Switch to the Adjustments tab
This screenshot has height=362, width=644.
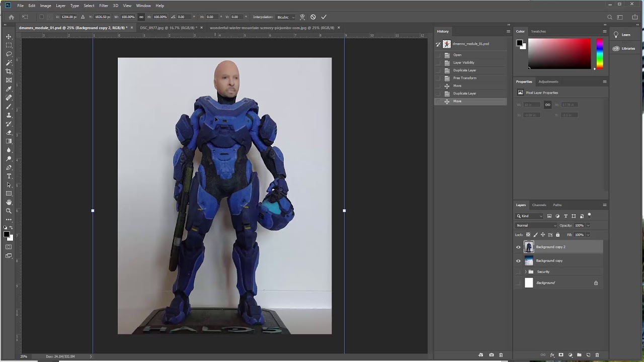click(548, 81)
